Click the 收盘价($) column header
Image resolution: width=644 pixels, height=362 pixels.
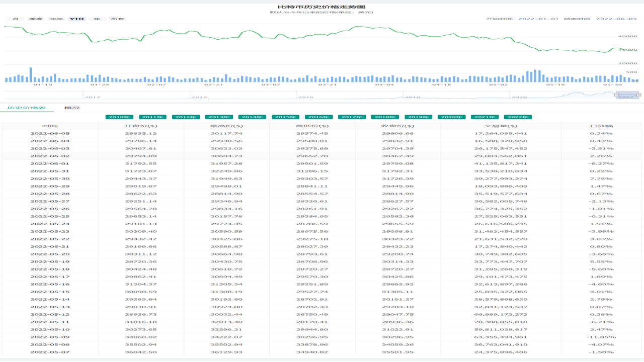pyautogui.click(x=397, y=126)
